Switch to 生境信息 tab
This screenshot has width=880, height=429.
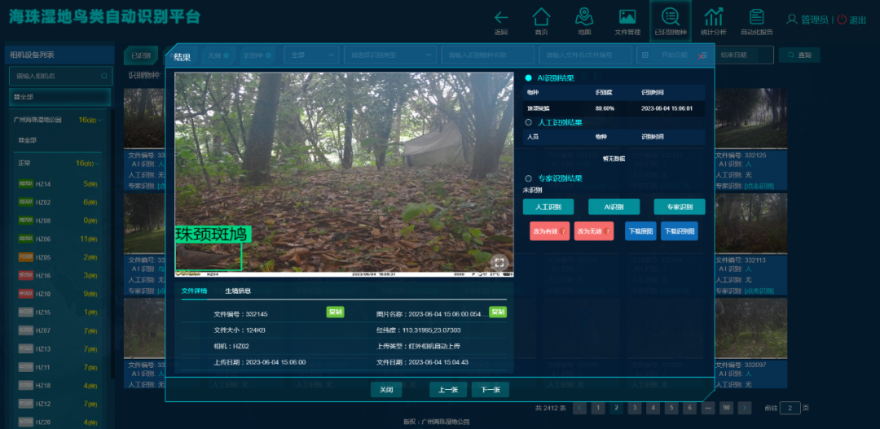pyautogui.click(x=238, y=291)
